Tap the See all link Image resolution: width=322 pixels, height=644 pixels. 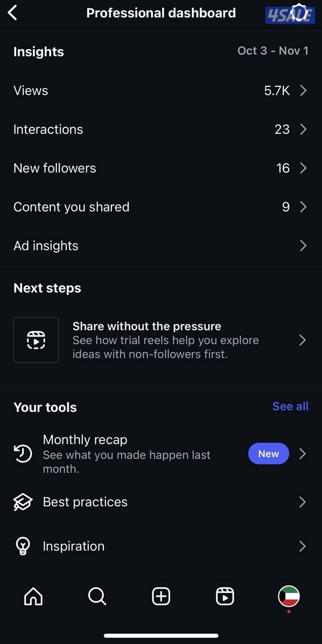click(x=290, y=406)
